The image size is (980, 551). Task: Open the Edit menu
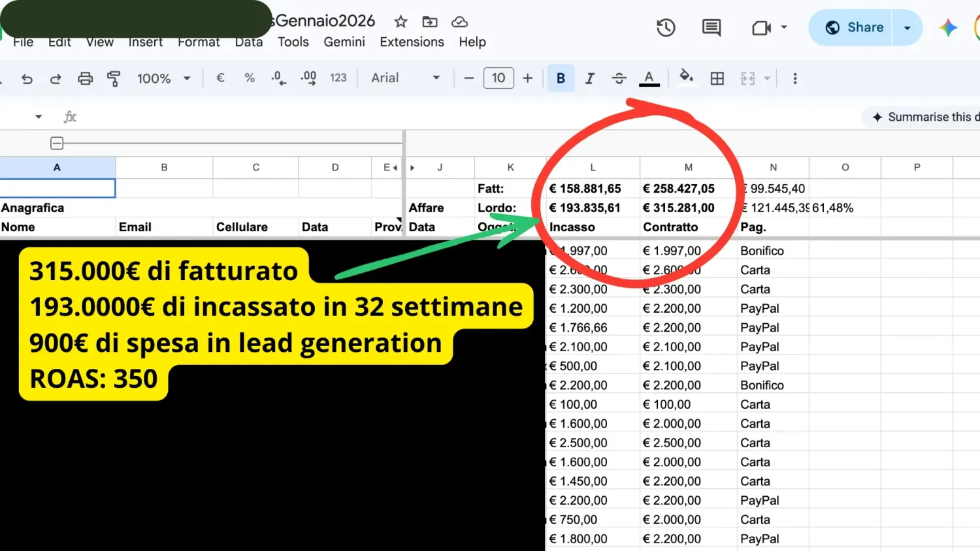pos(59,42)
